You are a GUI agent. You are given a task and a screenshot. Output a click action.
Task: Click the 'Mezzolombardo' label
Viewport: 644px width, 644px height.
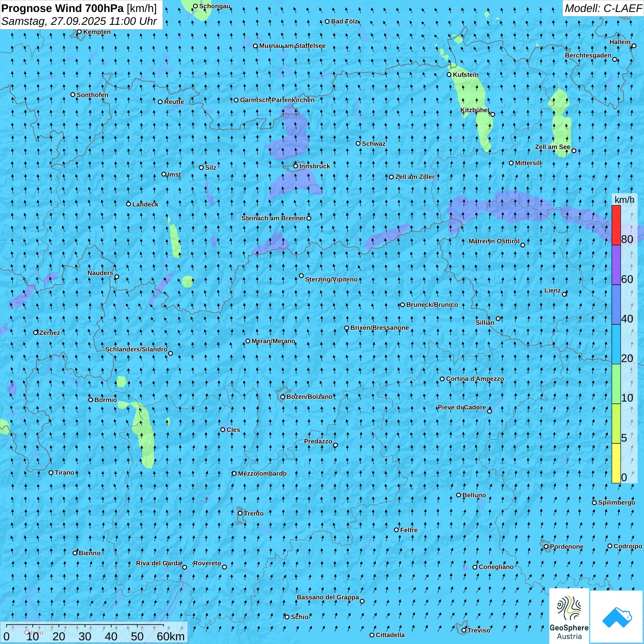pos(262,473)
